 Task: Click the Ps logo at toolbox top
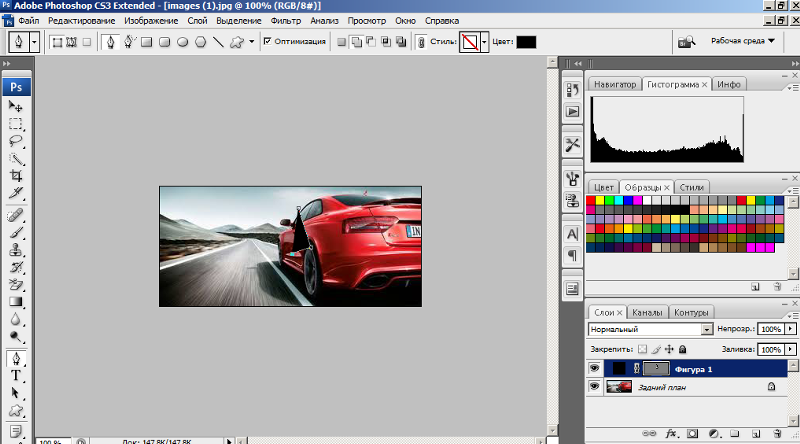tap(16, 87)
